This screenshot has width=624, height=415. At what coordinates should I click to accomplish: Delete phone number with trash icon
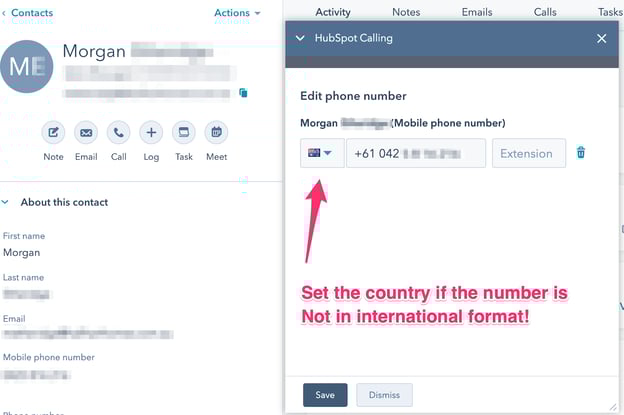pyautogui.click(x=581, y=153)
